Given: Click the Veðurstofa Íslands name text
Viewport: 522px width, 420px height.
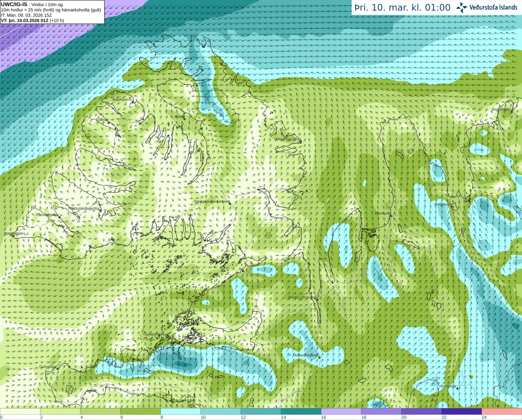Looking at the screenshot, I should click(493, 7).
